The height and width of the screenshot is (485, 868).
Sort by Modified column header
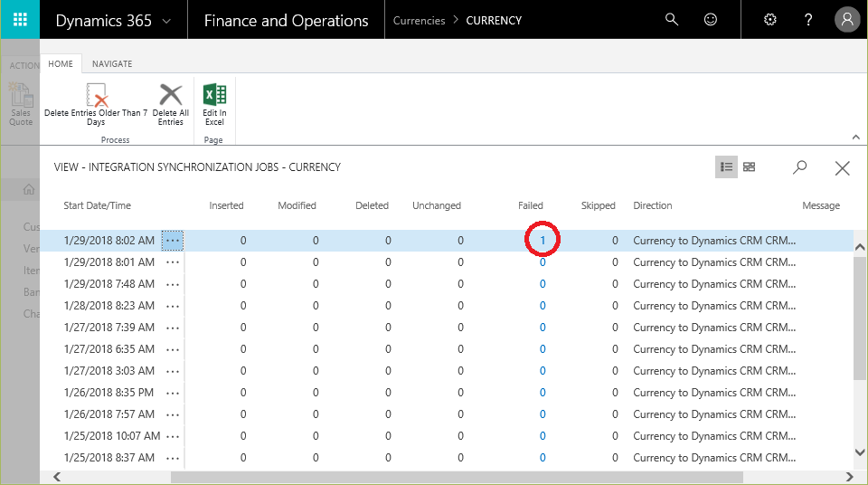pyautogui.click(x=297, y=205)
